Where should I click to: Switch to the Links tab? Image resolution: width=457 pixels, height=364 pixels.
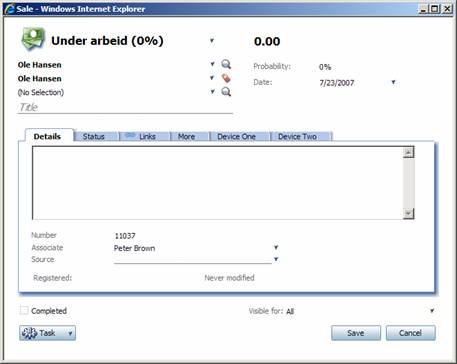coord(144,136)
